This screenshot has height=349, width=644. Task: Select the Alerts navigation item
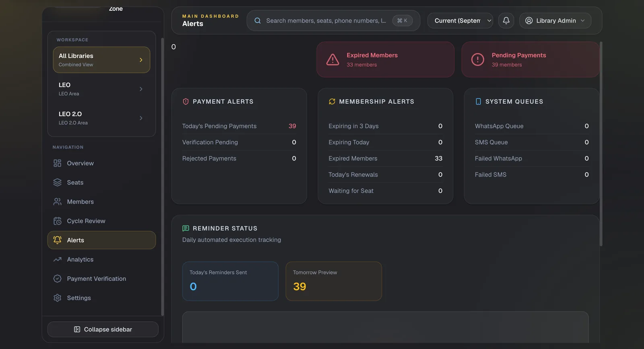coord(101,240)
